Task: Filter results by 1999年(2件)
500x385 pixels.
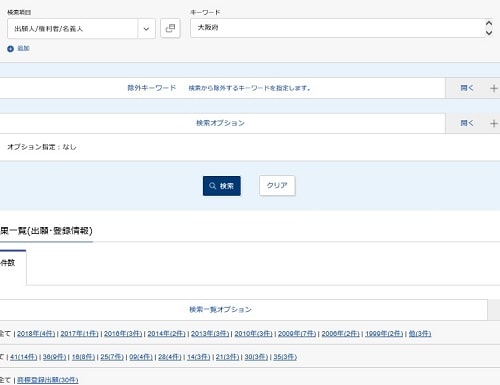Action: tap(384, 334)
